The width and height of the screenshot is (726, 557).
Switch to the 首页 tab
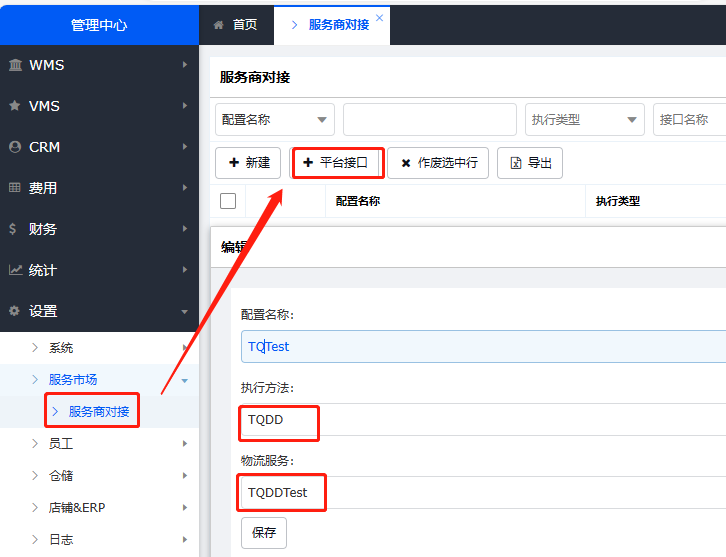click(x=236, y=25)
